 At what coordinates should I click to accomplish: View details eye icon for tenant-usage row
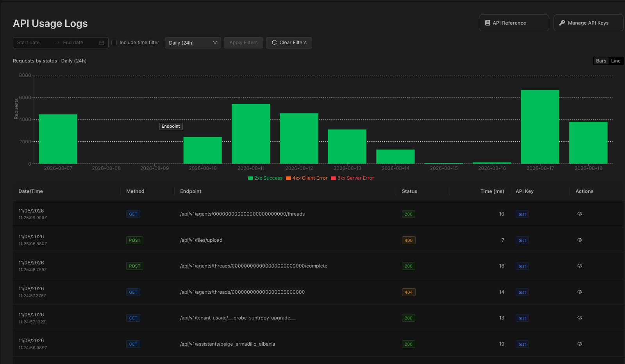[580, 318]
